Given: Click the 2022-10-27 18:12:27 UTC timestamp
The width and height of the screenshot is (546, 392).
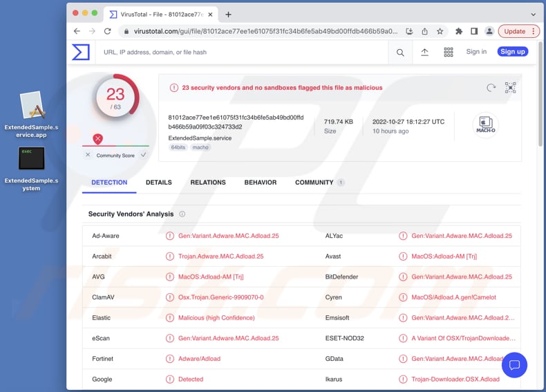Looking at the screenshot, I should click(x=408, y=122).
